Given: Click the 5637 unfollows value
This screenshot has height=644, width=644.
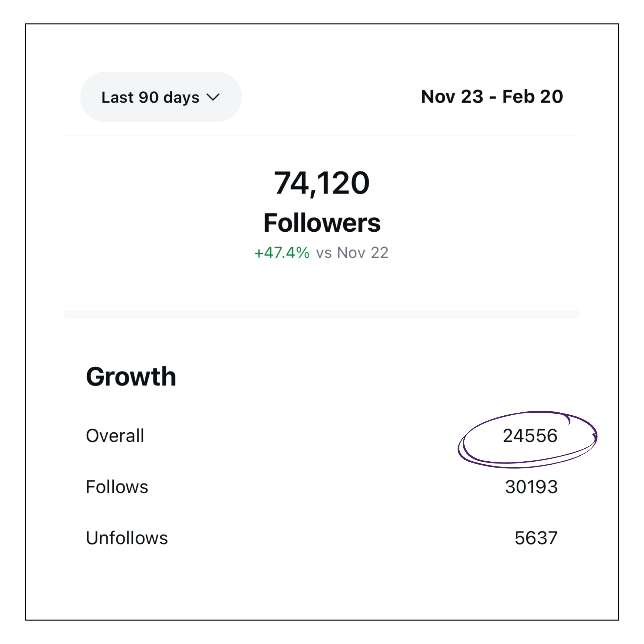Looking at the screenshot, I should (536, 538).
